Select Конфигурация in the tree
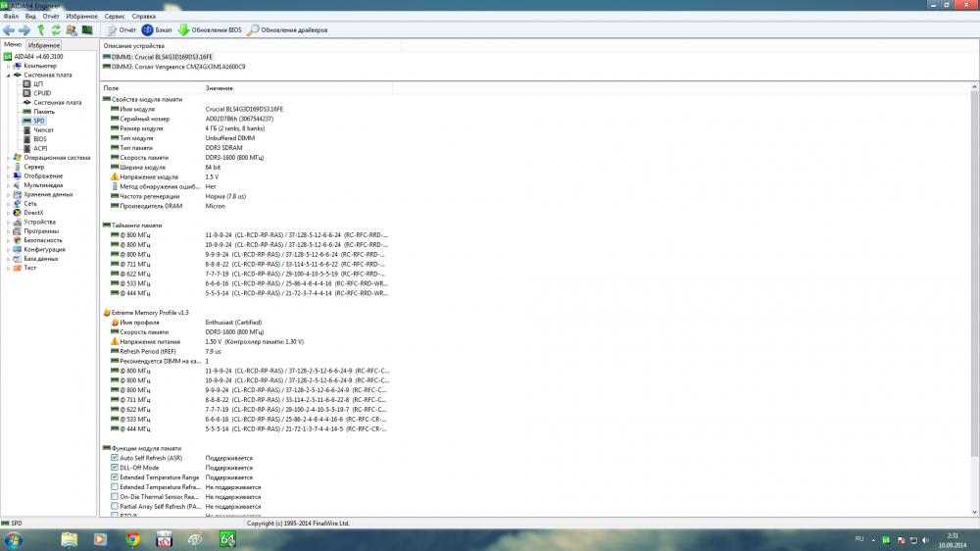This screenshot has width=980, height=551. click(x=44, y=250)
